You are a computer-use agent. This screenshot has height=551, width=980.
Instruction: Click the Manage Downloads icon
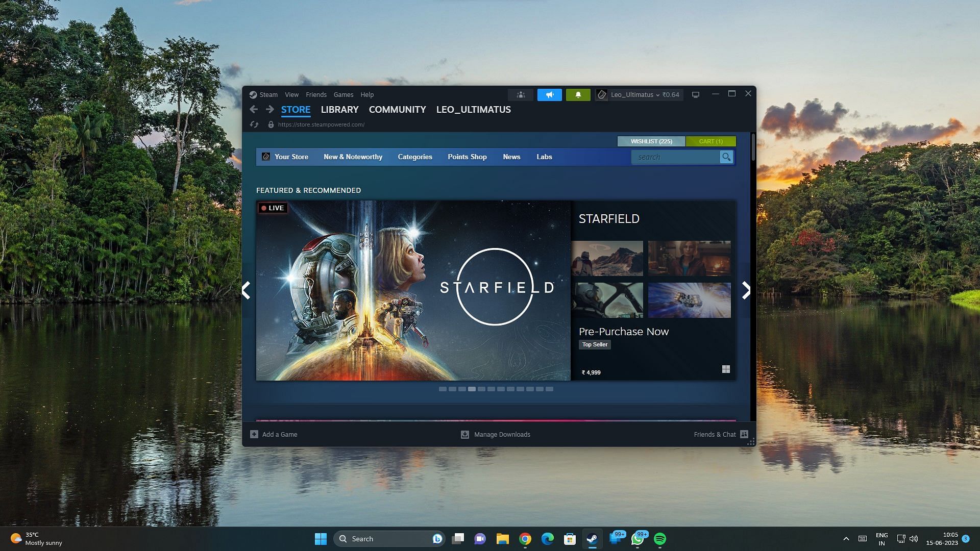click(464, 434)
